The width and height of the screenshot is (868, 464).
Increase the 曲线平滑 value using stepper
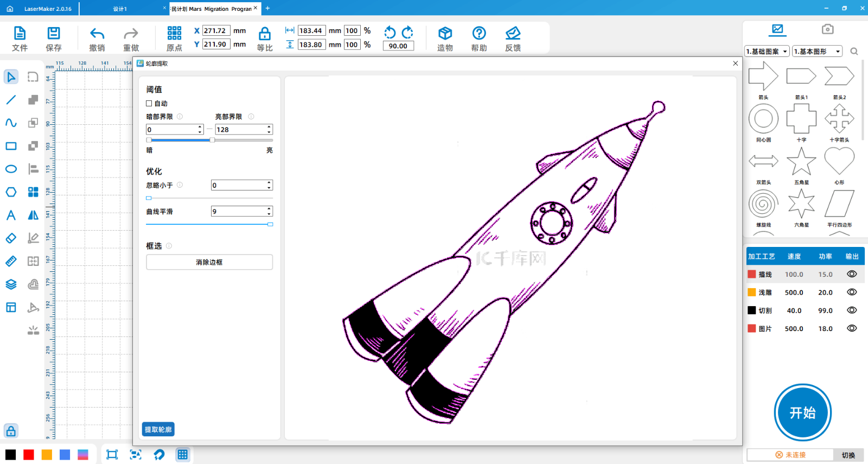tap(269, 209)
